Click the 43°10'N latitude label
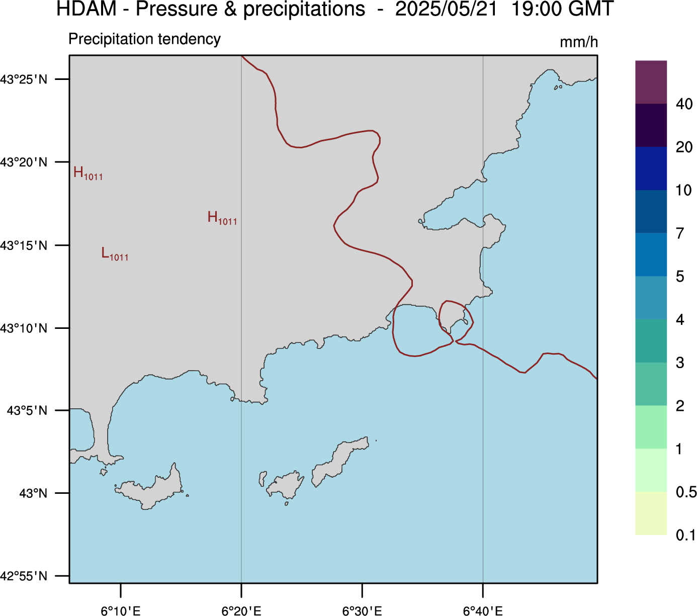Image resolution: width=697 pixels, height=616 pixels. click(24, 328)
